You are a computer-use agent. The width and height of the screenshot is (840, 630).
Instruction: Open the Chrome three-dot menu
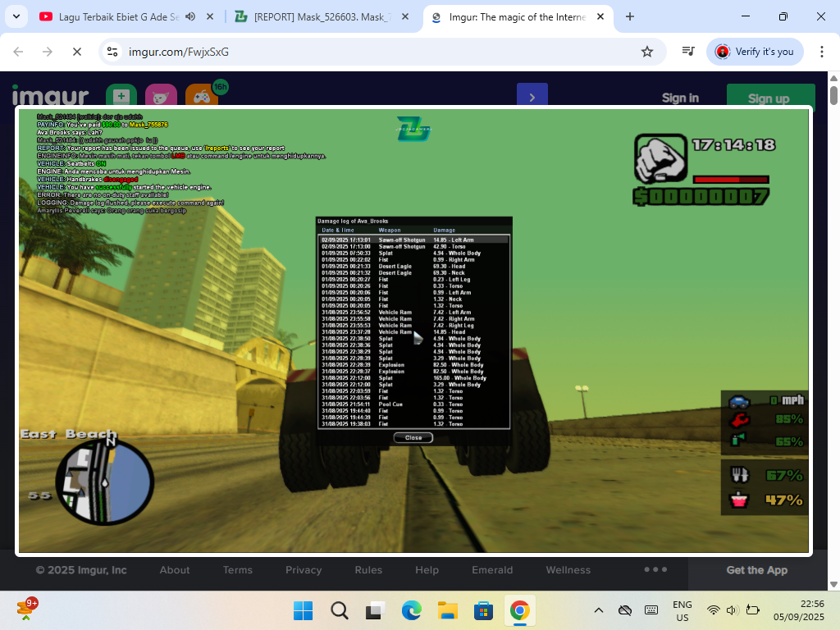click(x=822, y=52)
